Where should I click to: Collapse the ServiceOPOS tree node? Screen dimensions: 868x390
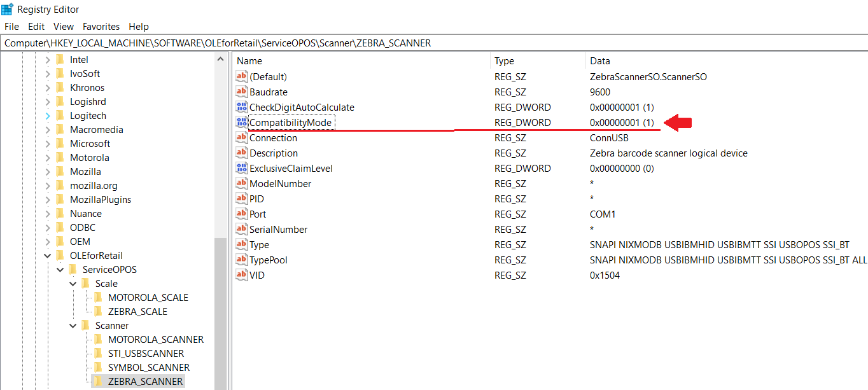pyautogui.click(x=60, y=269)
